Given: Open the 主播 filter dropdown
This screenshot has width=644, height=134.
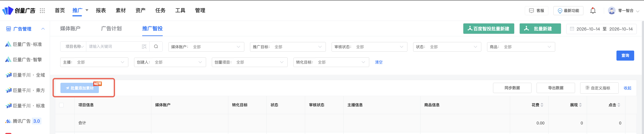Looking at the screenshot, I should 94,62.
